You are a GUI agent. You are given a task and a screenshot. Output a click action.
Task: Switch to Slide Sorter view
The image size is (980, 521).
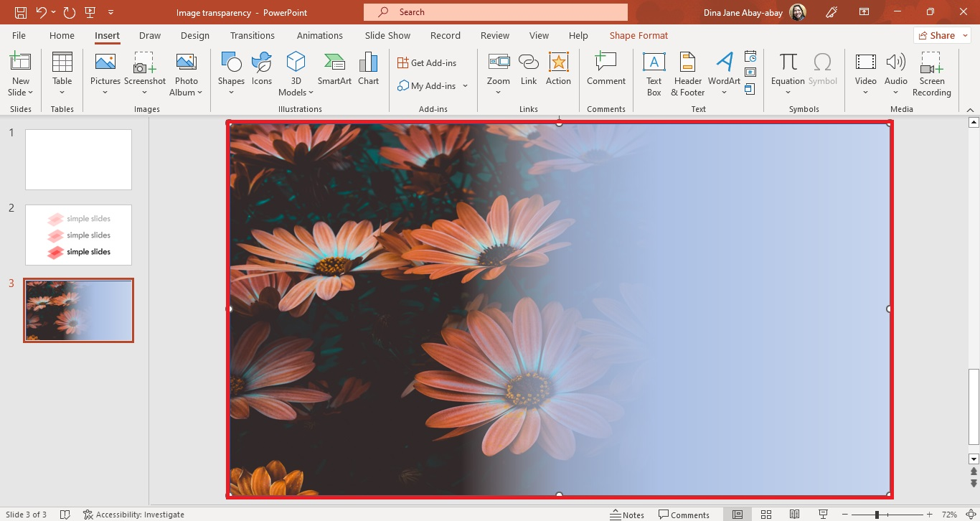[765, 514]
